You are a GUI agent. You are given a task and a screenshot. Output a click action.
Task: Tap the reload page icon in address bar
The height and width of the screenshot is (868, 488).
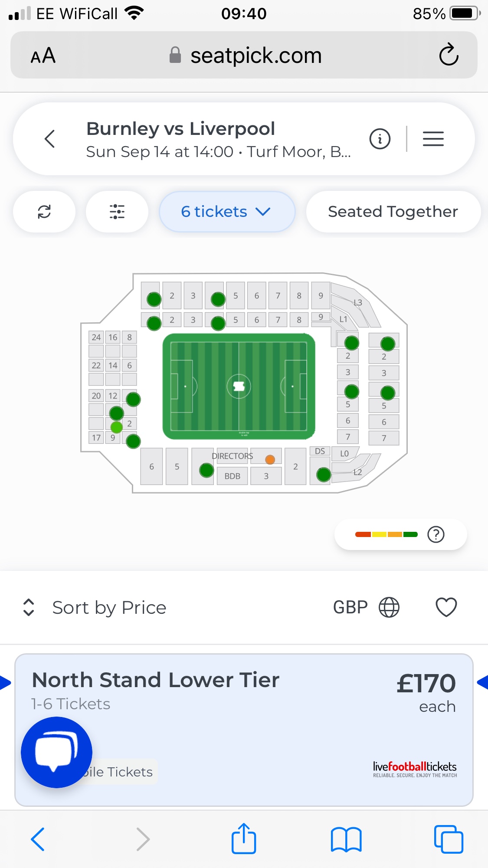449,55
